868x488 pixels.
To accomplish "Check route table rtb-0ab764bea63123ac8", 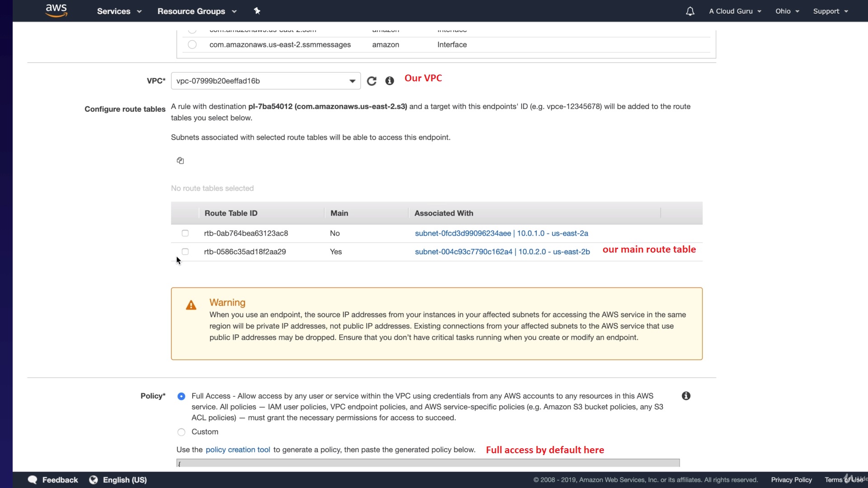I will coord(185,233).
